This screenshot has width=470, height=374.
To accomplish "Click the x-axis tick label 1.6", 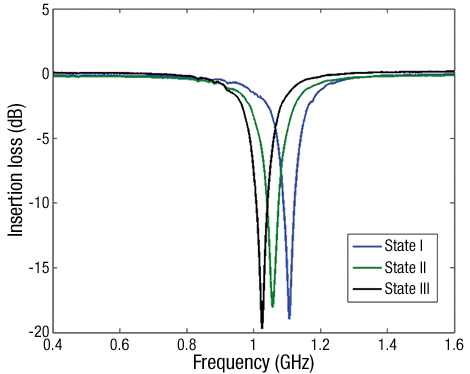I will [x=454, y=345].
